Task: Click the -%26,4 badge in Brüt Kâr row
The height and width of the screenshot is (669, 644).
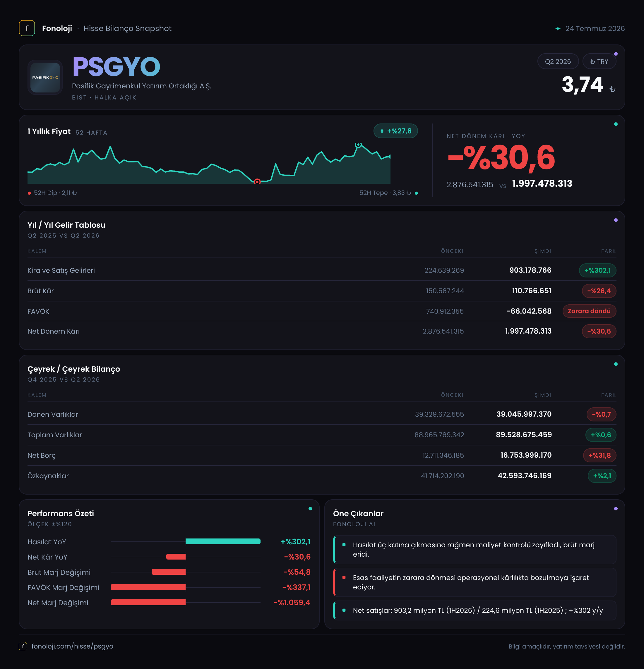Action: 599,291
